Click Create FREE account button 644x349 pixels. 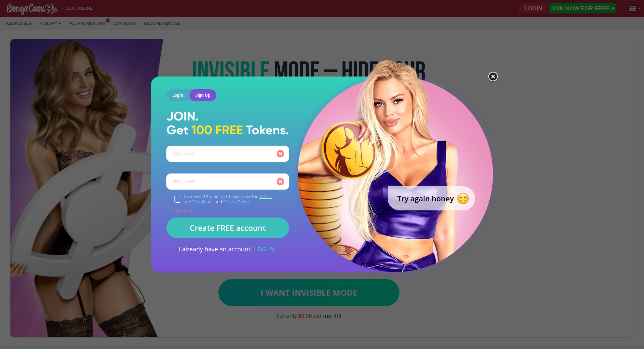(x=228, y=228)
